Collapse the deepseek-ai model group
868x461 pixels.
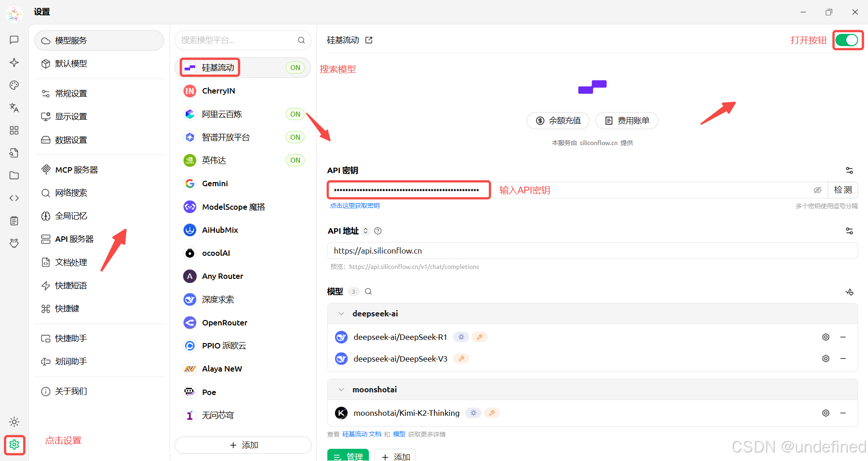(x=341, y=314)
